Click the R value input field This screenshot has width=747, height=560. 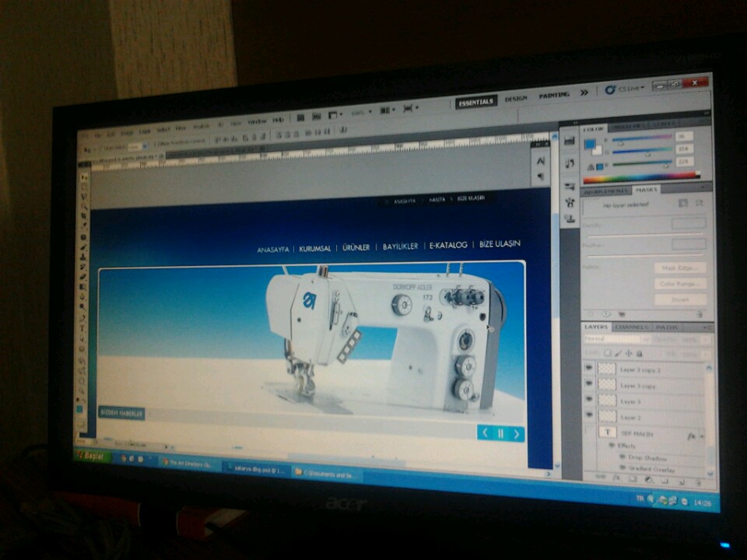pyautogui.click(x=684, y=136)
